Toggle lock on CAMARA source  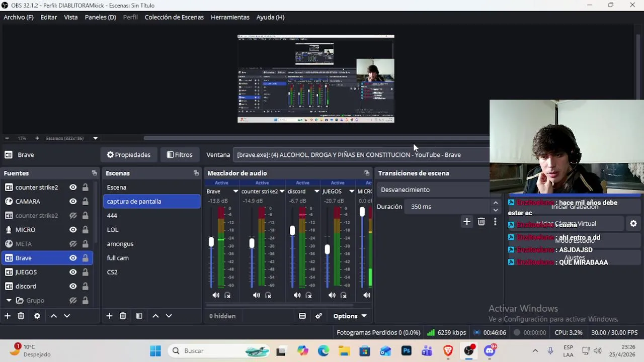86,201
